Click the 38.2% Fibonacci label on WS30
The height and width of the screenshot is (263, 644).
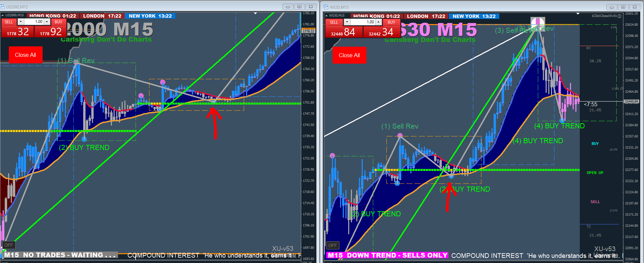[x=595, y=61]
